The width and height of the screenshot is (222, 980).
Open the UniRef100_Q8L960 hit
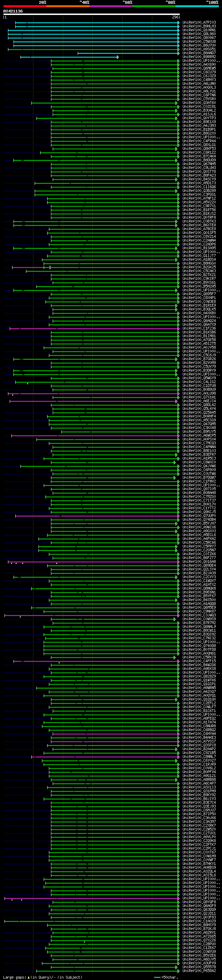click(x=199, y=34)
